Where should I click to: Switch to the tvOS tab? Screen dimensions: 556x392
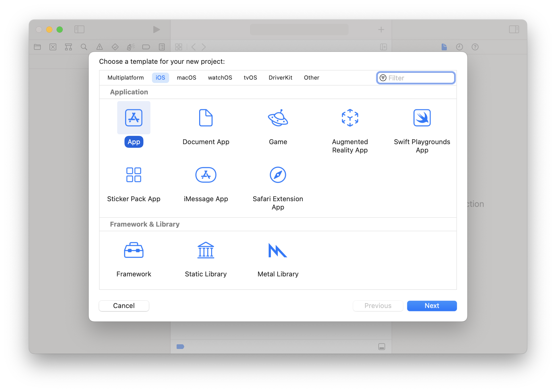251,77
